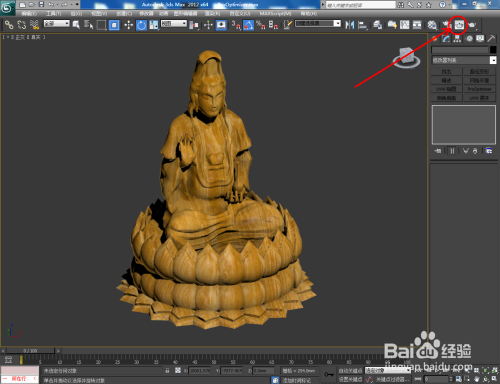Click the search binoculars icon
This screenshot has height=384, width=500.
click(401, 5)
